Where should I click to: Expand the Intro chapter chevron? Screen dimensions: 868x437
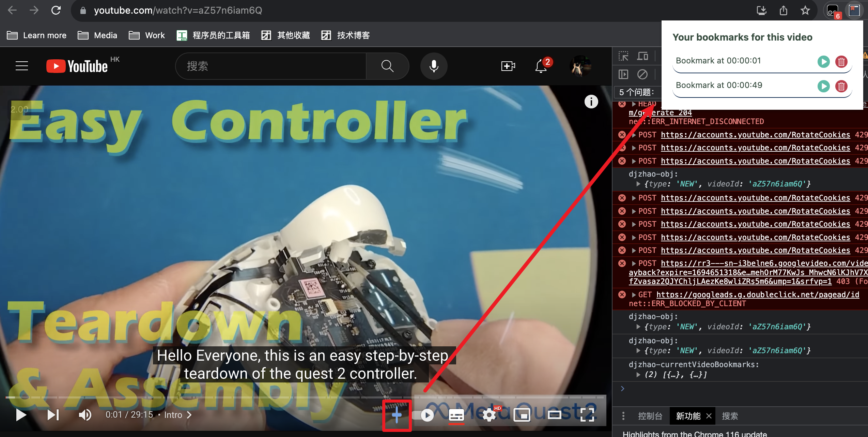click(x=189, y=415)
